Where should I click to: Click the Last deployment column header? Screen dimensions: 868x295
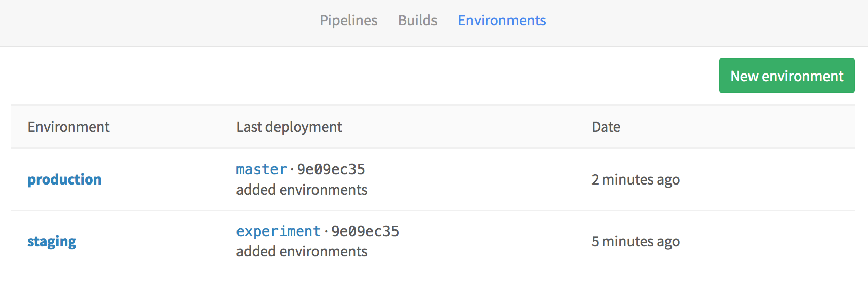click(289, 127)
